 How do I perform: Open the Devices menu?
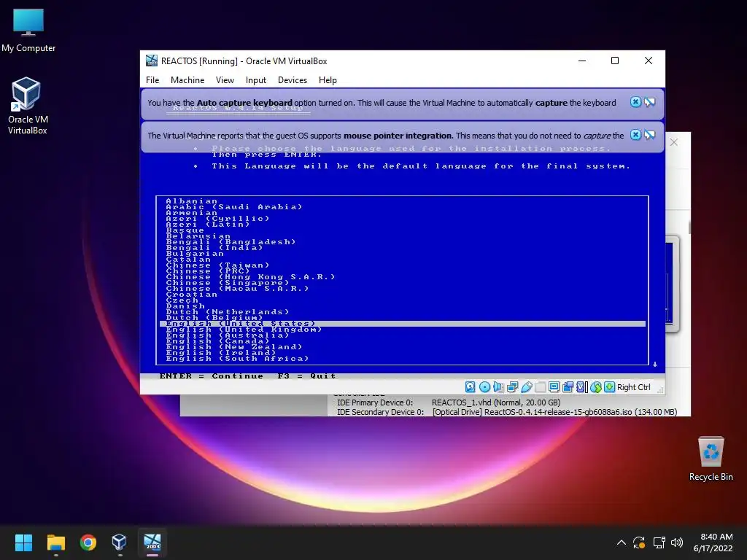click(293, 80)
